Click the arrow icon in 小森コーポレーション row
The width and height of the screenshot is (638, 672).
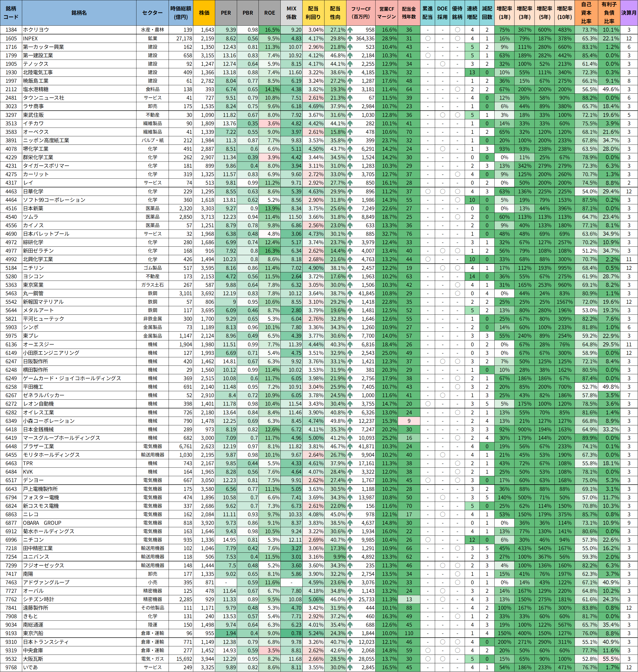point(350,421)
